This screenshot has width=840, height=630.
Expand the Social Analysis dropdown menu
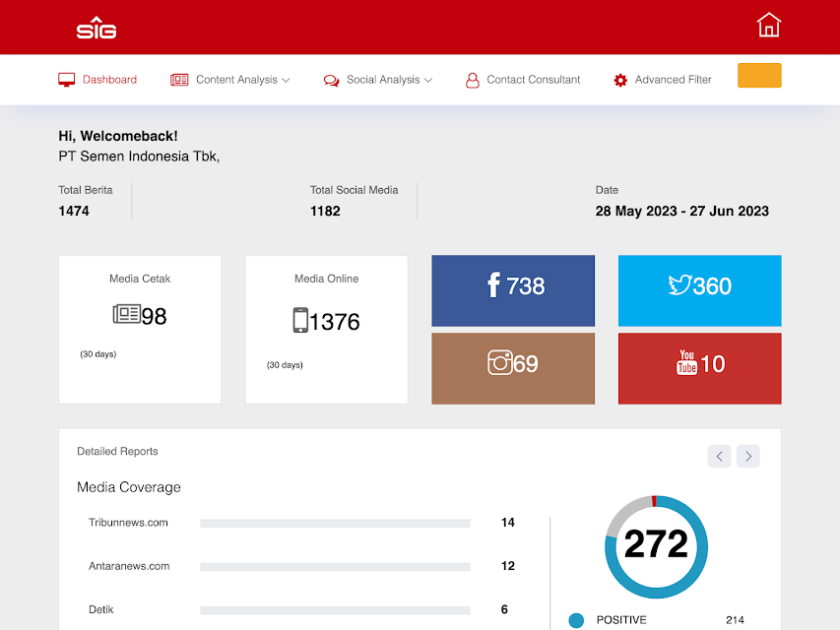click(378, 80)
